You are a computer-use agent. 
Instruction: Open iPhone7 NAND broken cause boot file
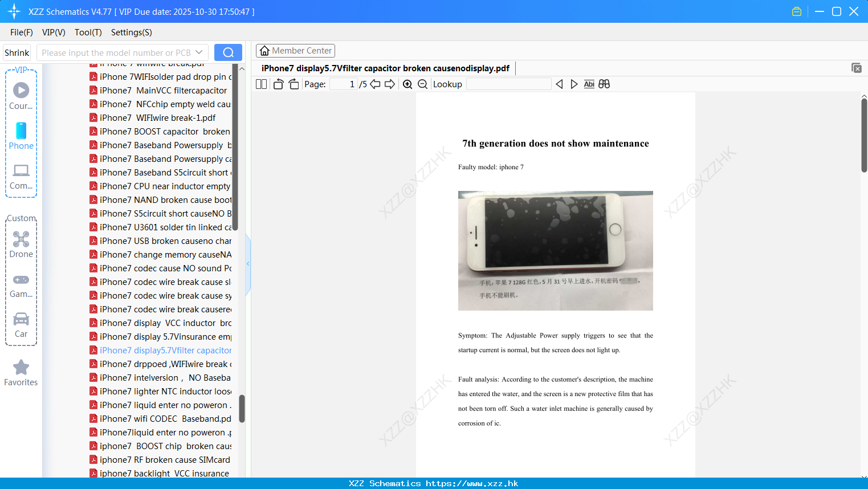point(161,199)
